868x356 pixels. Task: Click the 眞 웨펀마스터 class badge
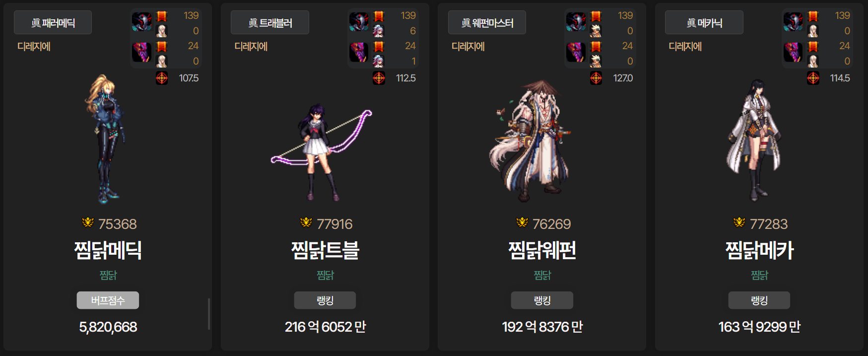[487, 22]
